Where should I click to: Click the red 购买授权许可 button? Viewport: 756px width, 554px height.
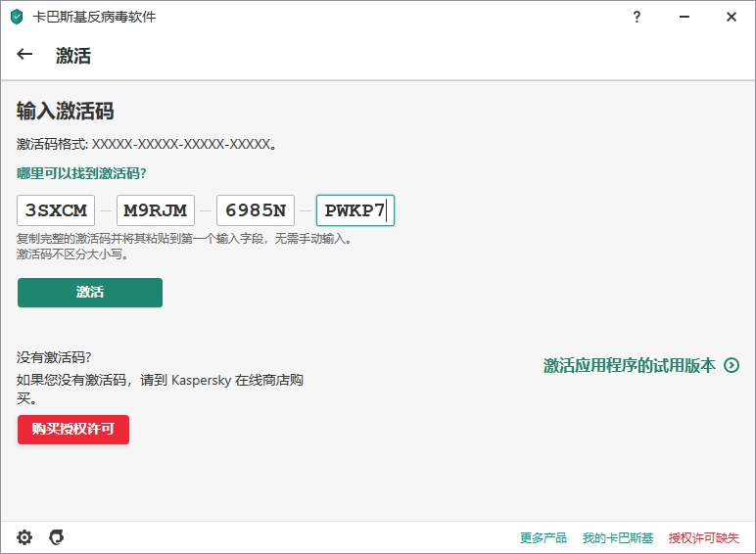click(73, 430)
